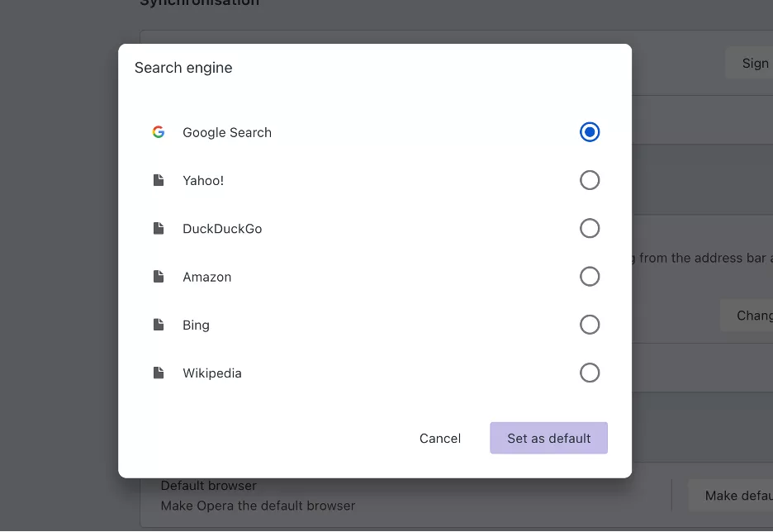Select the Google Search radio button

coord(590,132)
